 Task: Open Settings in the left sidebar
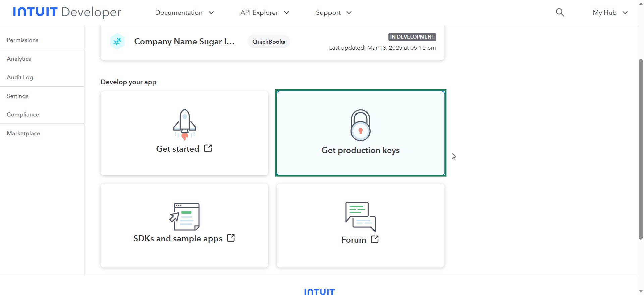click(17, 96)
